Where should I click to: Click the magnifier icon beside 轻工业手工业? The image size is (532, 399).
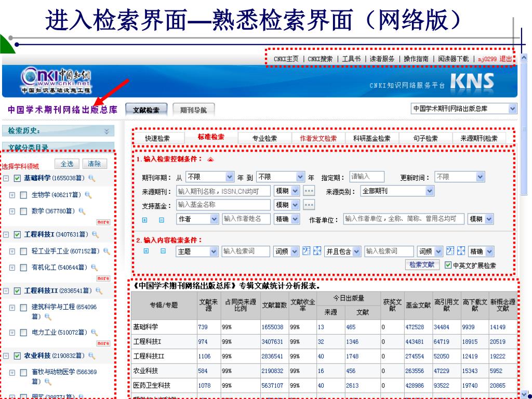[107, 251]
